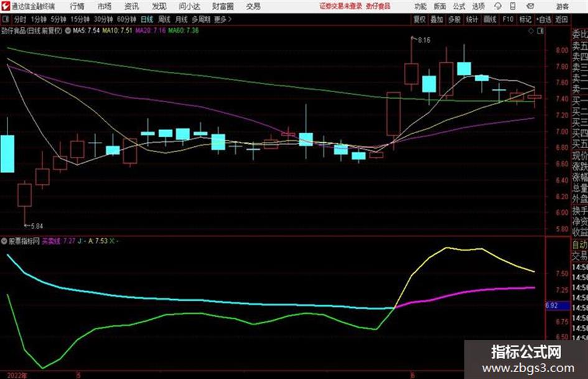Open the 市场 menu
The width and height of the screenshot is (588, 379).
pyautogui.click(x=105, y=6)
